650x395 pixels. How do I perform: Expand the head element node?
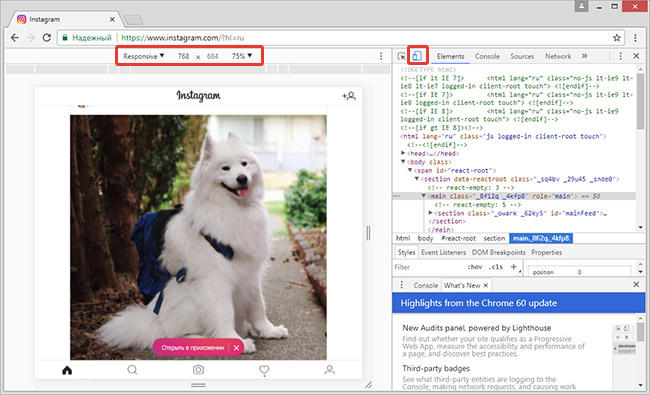403,153
